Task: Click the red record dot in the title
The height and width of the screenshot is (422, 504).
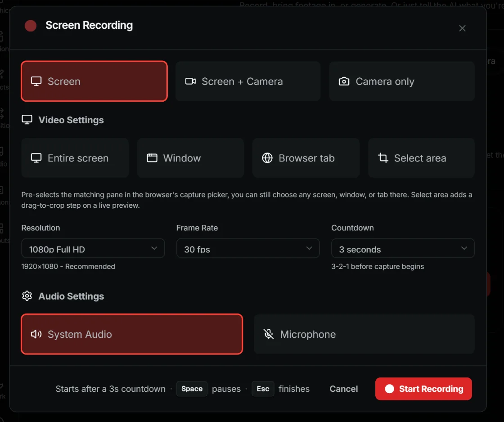Action: click(31, 26)
